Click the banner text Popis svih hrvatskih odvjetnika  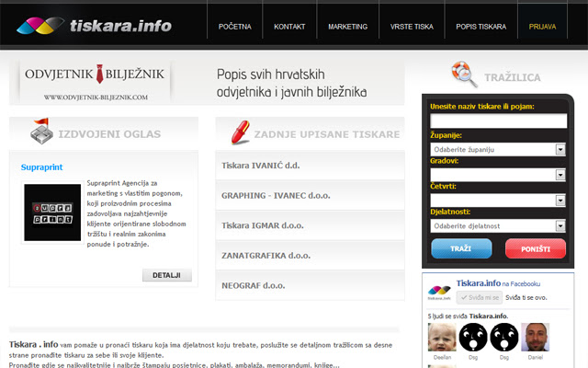click(292, 83)
